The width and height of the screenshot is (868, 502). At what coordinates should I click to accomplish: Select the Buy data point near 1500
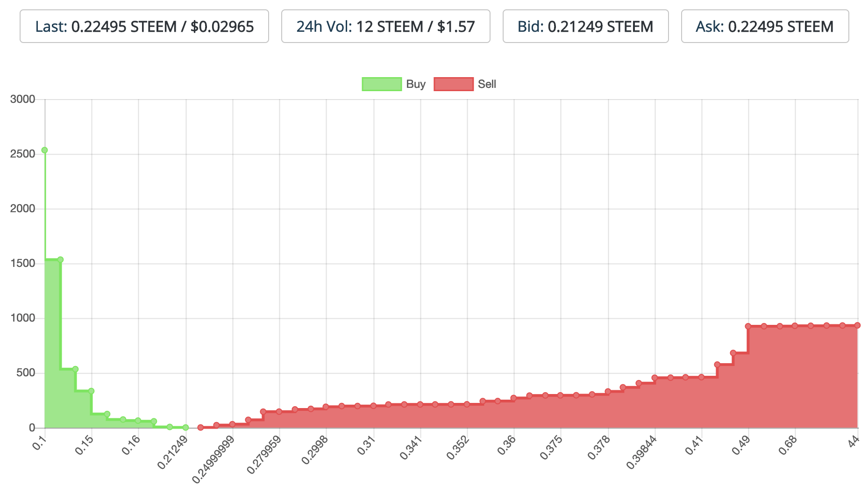(60, 260)
